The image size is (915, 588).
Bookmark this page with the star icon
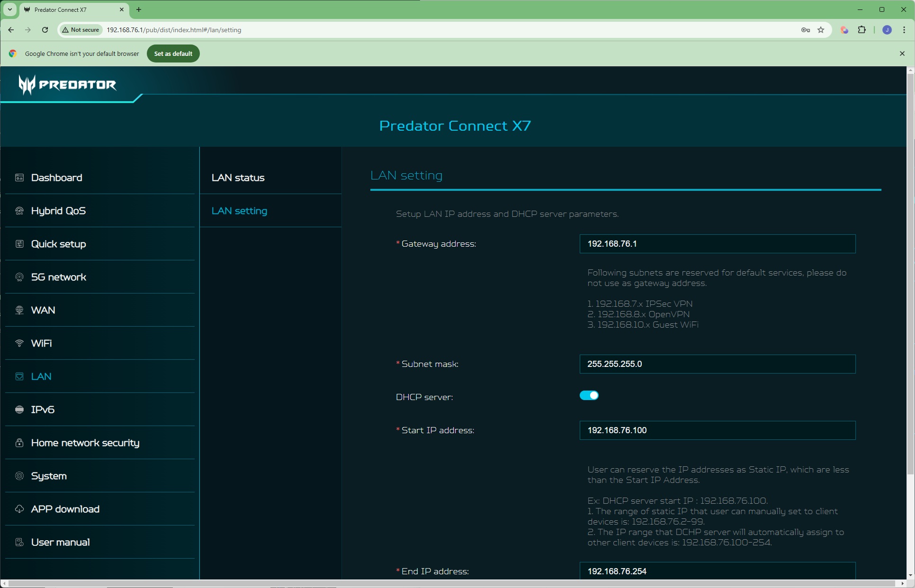(x=821, y=30)
